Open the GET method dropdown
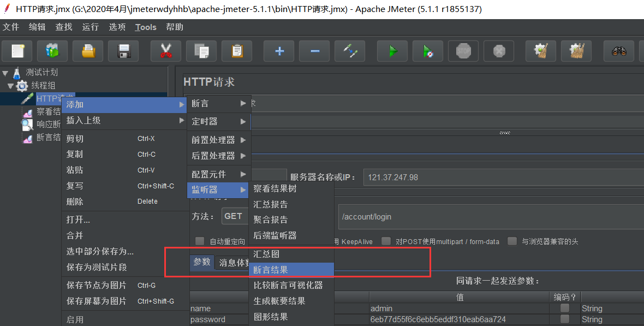This screenshot has width=644, height=326. [x=235, y=216]
